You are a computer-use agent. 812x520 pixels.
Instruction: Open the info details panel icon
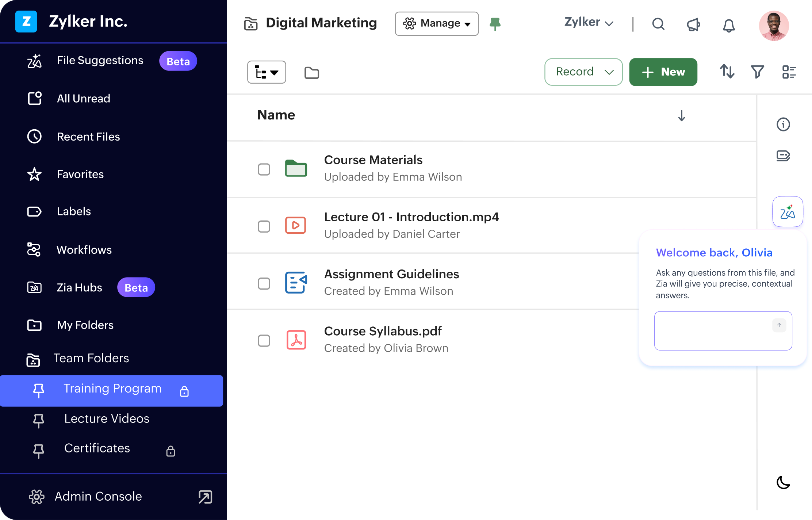783,125
